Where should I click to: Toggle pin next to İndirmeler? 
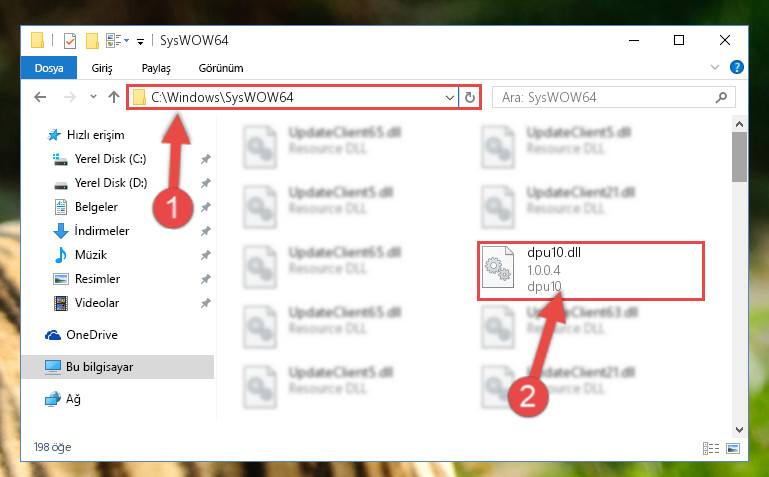(x=205, y=231)
